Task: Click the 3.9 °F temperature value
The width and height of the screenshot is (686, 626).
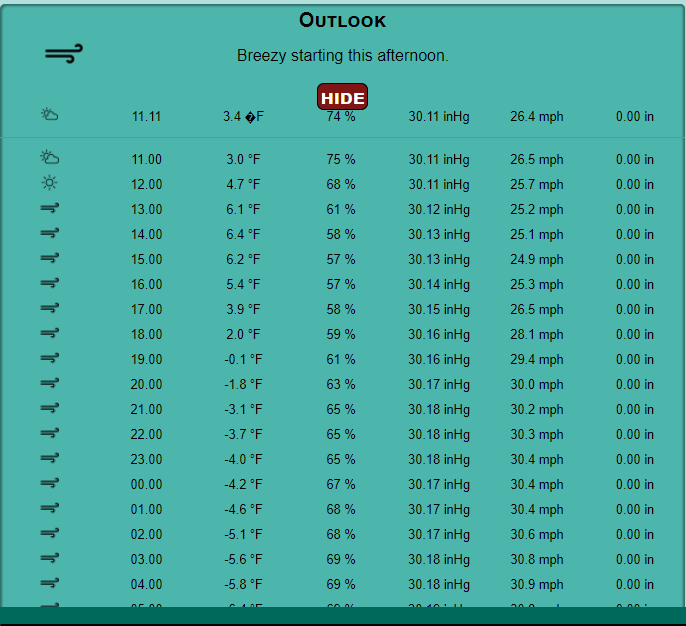Action: point(243,309)
